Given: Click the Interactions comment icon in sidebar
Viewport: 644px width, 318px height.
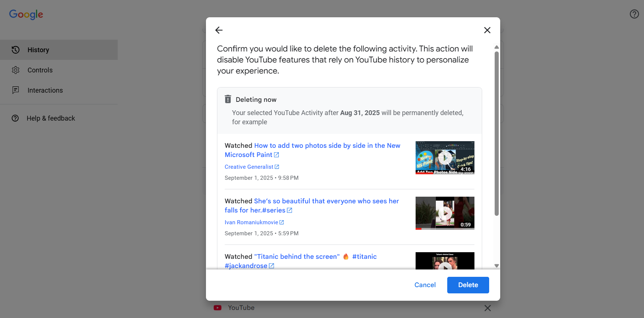Looking at the screenshot, I should 15,90.
